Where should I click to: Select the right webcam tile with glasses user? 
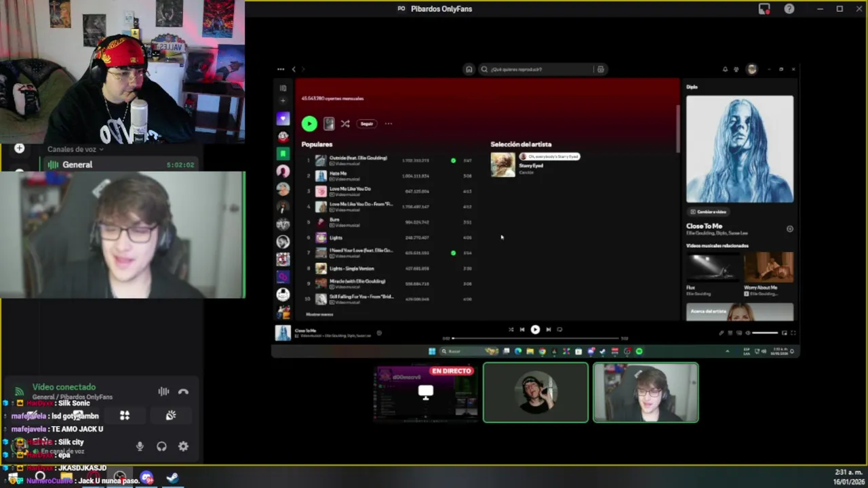click(x=646, y=392)
